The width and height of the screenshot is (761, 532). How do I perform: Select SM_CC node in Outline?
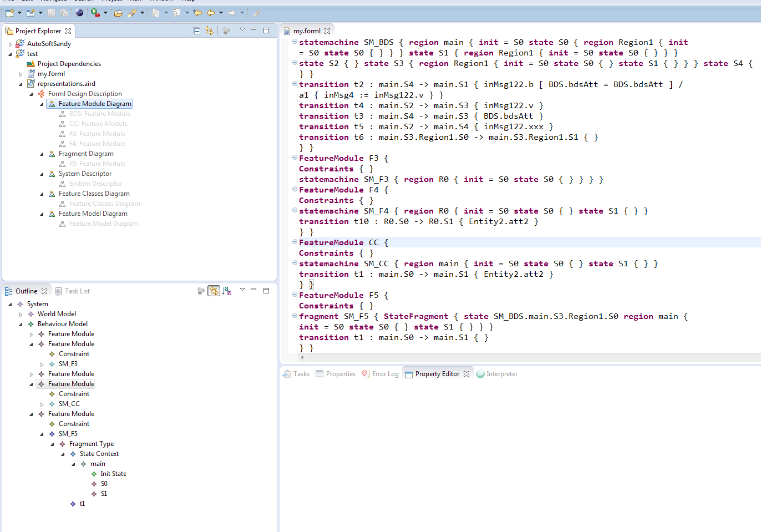(x=69, y=404)
